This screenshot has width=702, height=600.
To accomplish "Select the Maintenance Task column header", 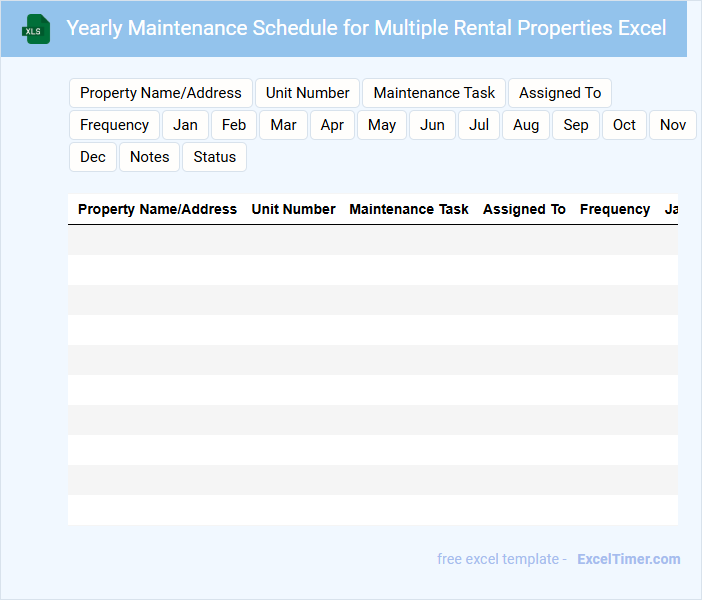I will [x=409, y=209].
